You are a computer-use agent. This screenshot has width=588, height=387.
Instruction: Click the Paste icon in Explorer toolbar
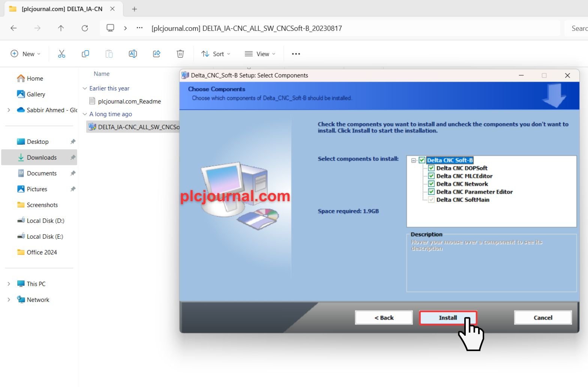pyautogui.click(x=109, y=54)
